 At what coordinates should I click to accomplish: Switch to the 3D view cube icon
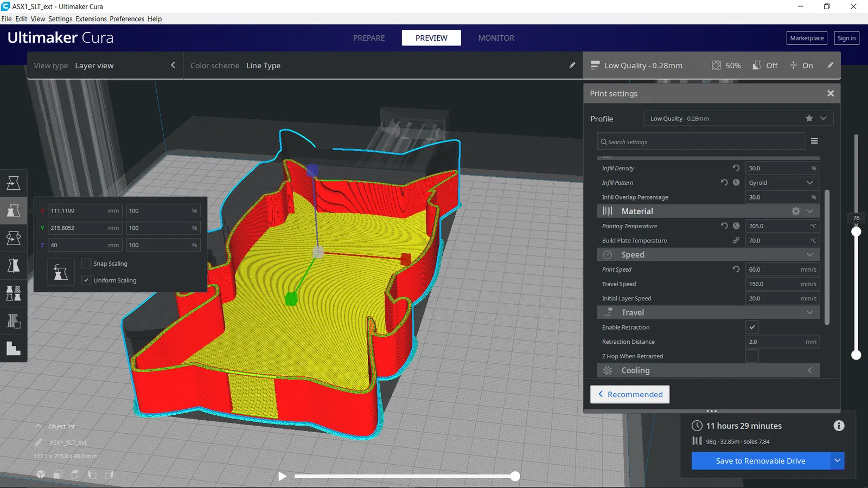tap(41, 474)
